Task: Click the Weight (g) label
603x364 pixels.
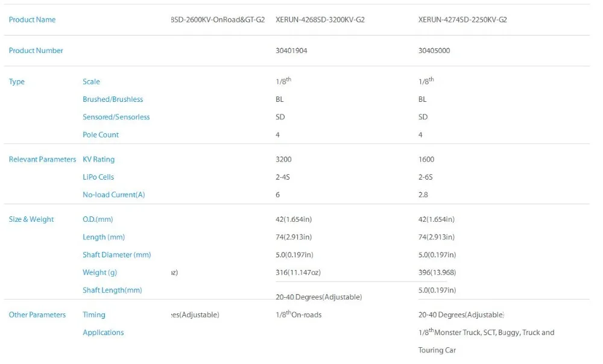Action: 99,272
